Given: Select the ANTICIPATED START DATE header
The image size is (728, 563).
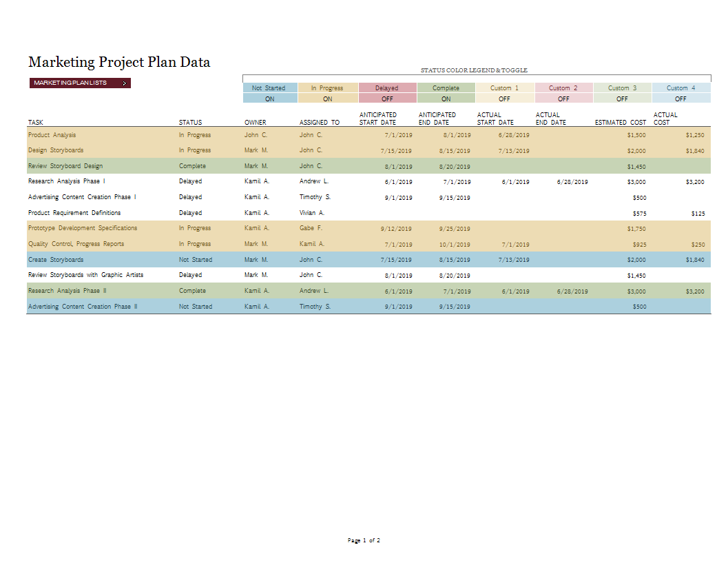Looking at the screenshot, I should pos(378,119).
